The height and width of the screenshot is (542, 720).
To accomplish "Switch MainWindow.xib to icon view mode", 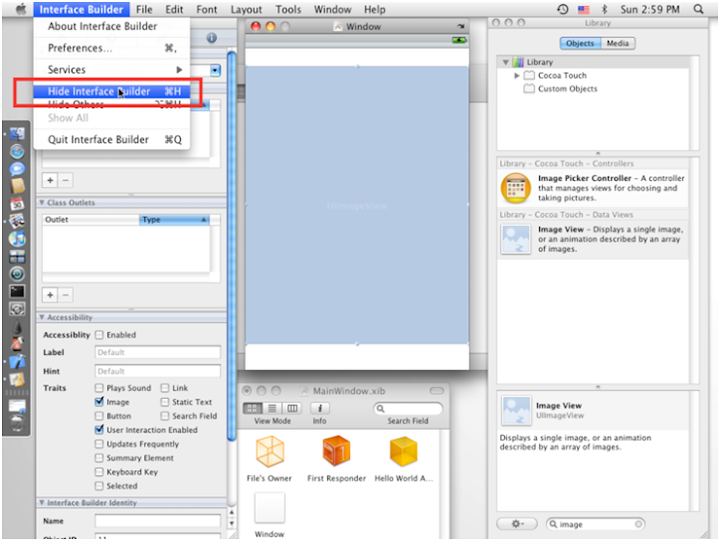I will (x=252, y=408).
